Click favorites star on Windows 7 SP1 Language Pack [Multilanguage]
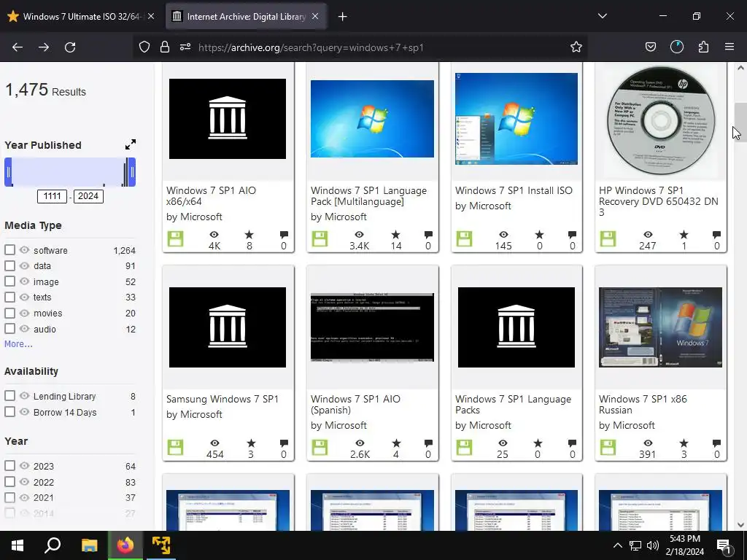Viewport: 747px width, 560px height. point(396,234)
